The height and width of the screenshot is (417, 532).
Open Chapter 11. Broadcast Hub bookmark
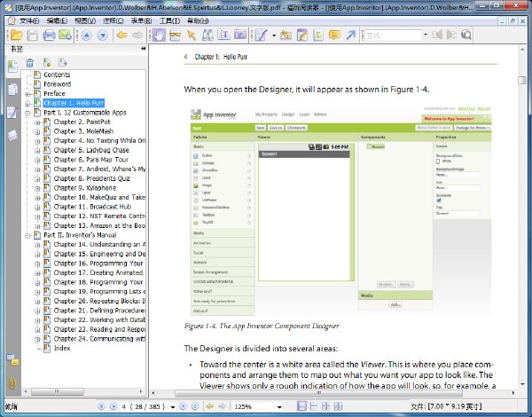coord(92,207)
